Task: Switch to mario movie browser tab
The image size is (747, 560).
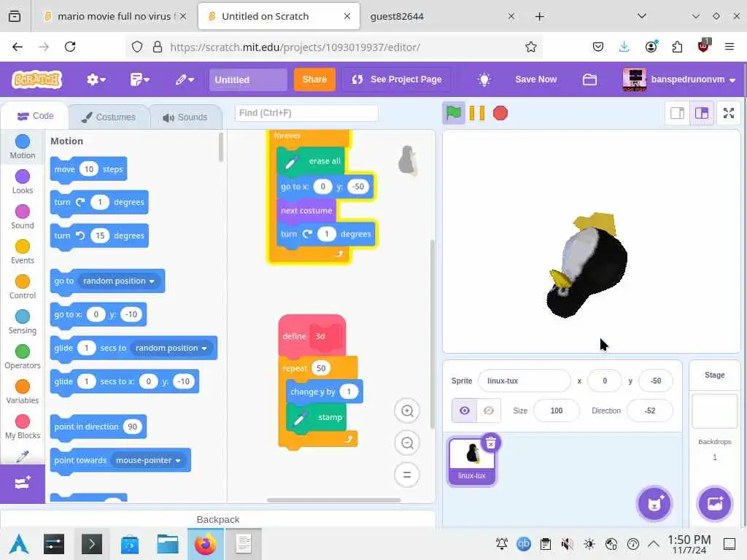Action: click(x=115, y=16)
